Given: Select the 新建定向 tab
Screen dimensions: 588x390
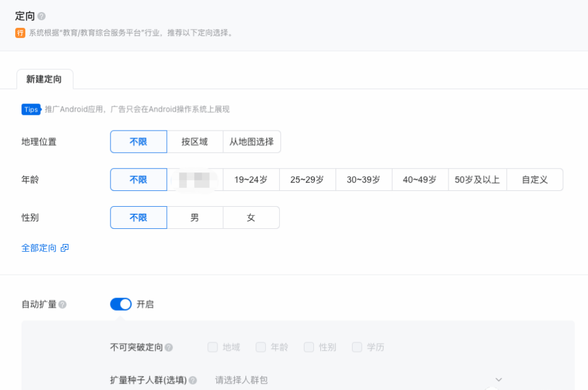Looking at the screenshot, I should click(x=44, y=81).
